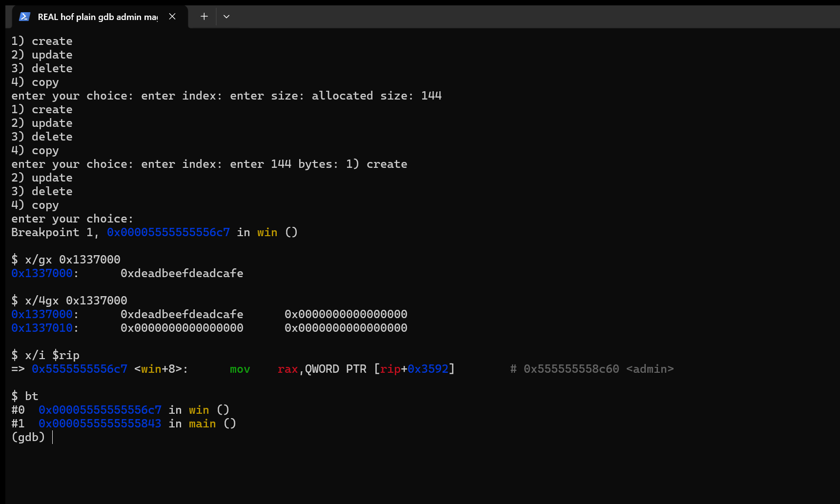Close the current terminal tab
Screen dimensions: 840x504
172,17
